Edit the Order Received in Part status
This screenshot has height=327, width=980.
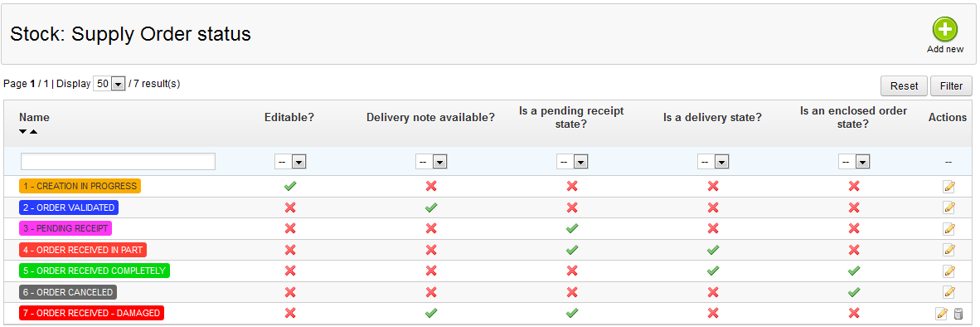(x=948, y=250)
